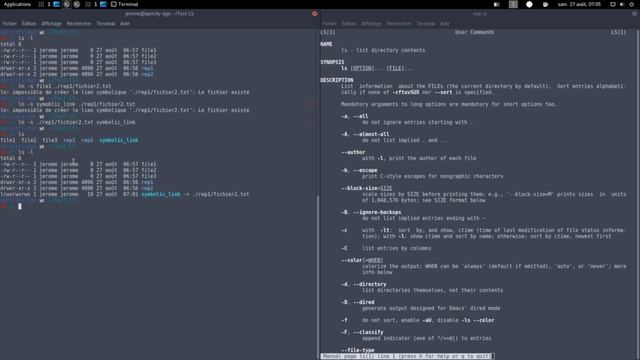Click the '--block-size=SIZE' option entry
Screen dimensions: 640x360
tap(367, 188)
